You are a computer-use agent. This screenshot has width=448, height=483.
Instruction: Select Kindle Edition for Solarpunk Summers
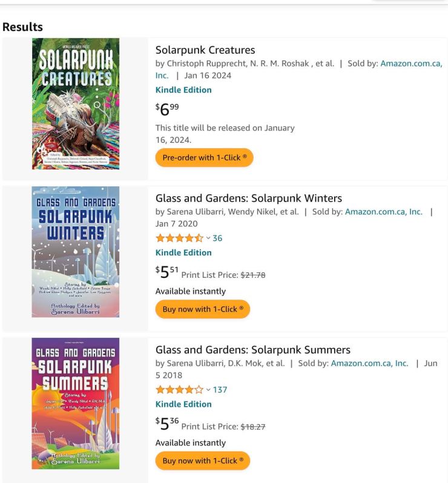point(183,404)
